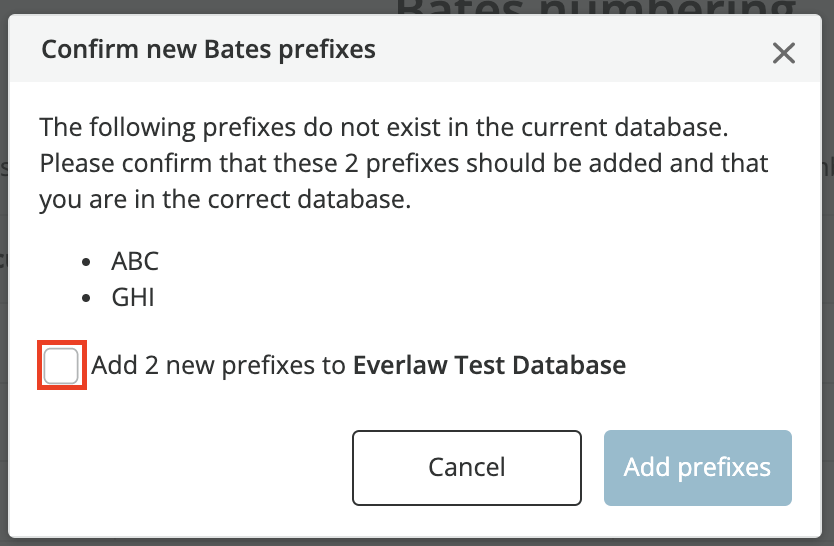Click the 'you are in the correct database' line
Image resolution: width=834 pixels, height=546 pixels.
[226, 200]
